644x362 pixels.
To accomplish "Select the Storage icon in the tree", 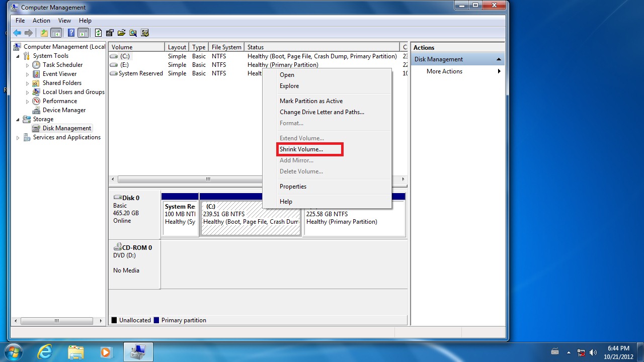I will coord(27,119).
